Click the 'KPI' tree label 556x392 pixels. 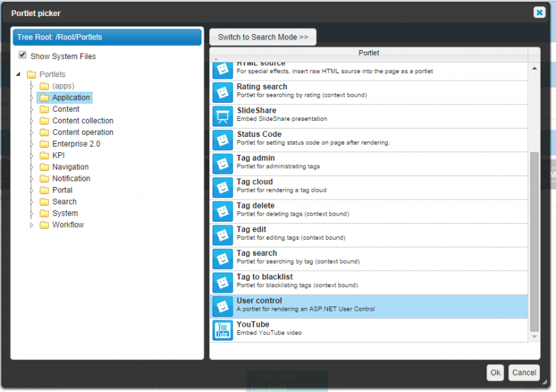point(58,156)
